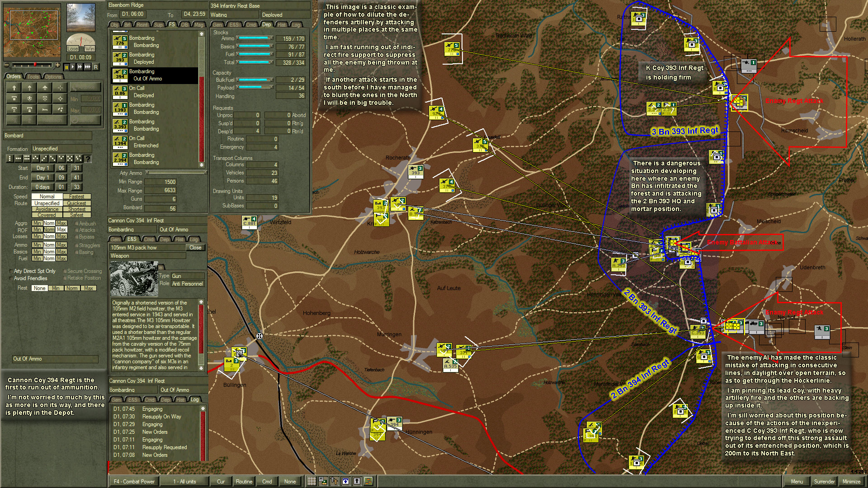Set ROF to Min
The image size is (868, 488).
[x=37, y=230]
